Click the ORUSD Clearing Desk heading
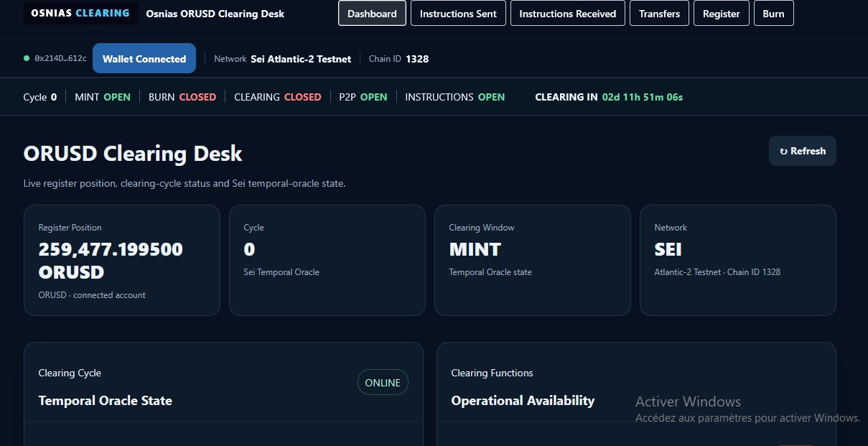This screenshot has width=868, height=446. (133, 153)
